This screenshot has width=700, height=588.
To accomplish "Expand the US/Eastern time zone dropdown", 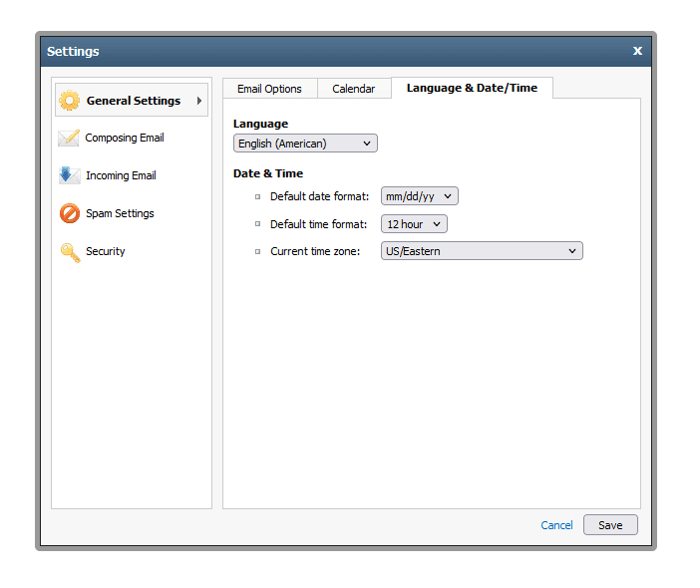I will [x=482, y=251].
